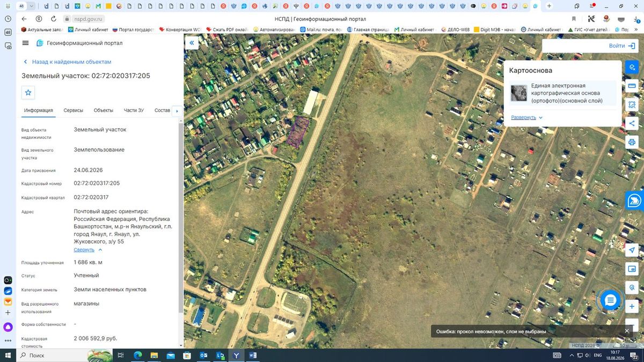
Task: Select the ruler measurement tool
Action: [x=632, y=86]
